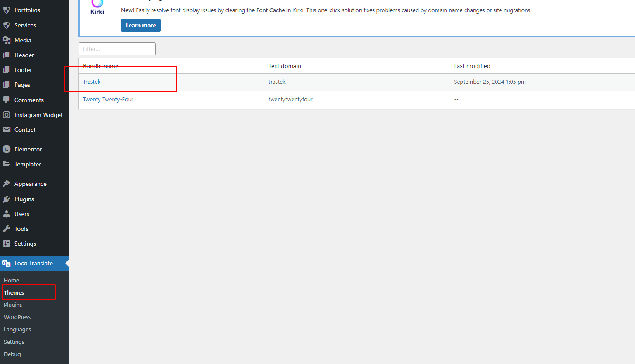Click into the Filter input field

coord(117,49)
